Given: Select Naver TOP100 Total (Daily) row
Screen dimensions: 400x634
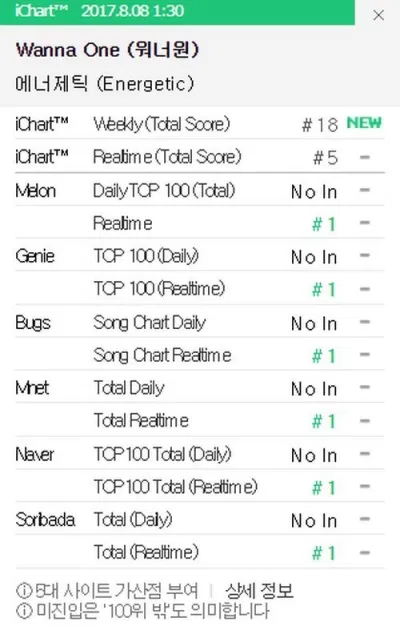Looking at the screenshot, I should [x=199, y=454].
